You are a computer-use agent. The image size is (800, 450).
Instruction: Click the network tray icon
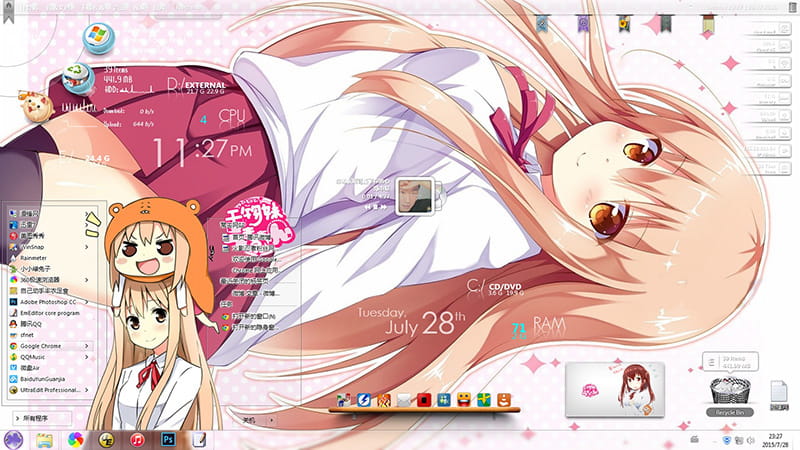(x=739, y=440)
